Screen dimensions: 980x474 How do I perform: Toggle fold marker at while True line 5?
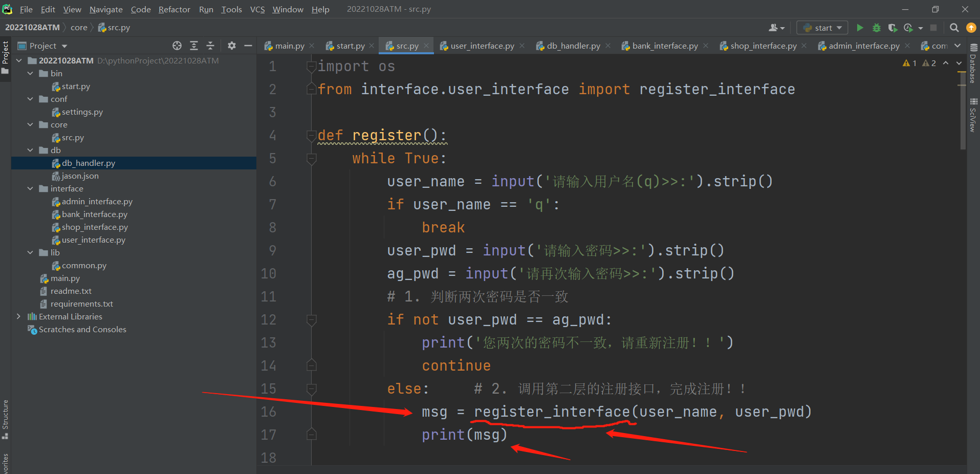point(311,159)
